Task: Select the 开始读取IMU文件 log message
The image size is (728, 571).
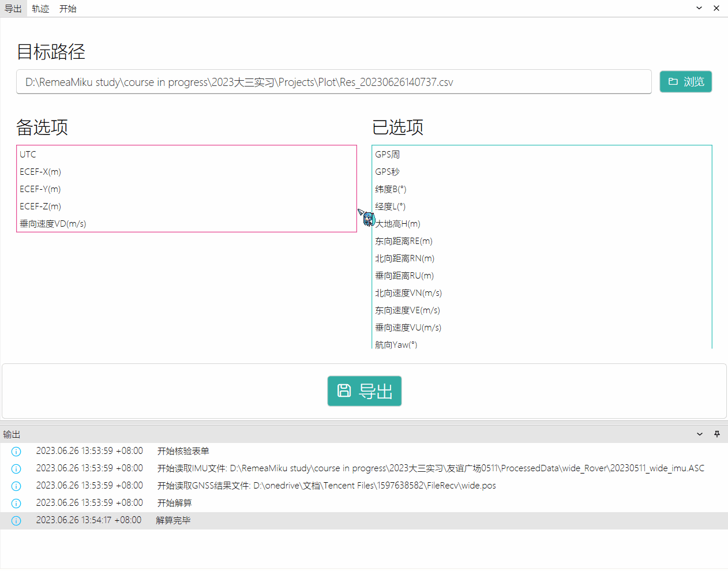Action: (431, 468)
